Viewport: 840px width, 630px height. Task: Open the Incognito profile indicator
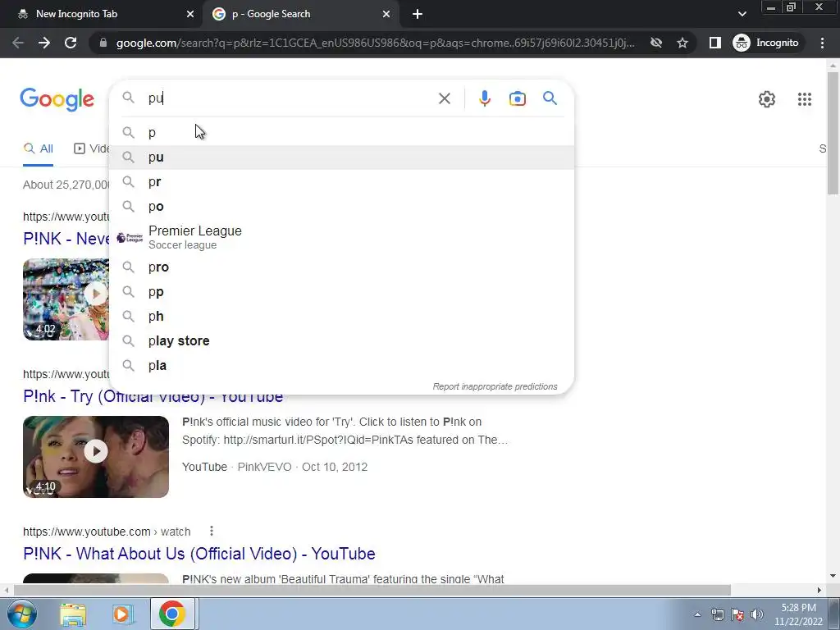[x=765, y=43]
